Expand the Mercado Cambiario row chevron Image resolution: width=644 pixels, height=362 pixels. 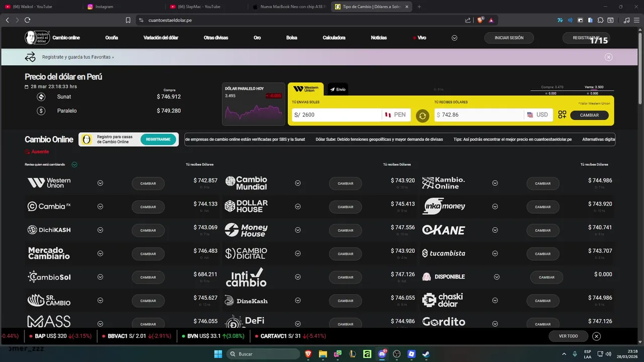point(100,253)
